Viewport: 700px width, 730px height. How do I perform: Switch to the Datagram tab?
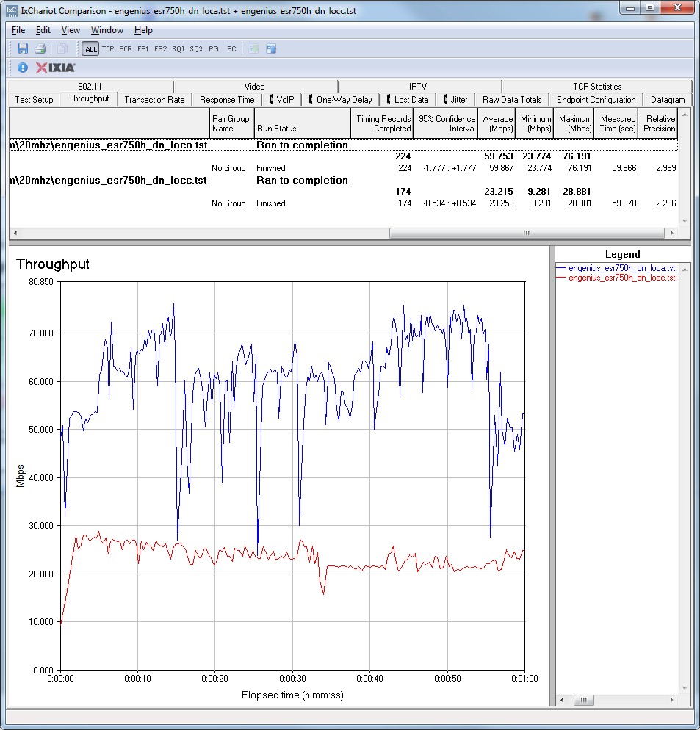pyautogui.click(x=668, y=100)
